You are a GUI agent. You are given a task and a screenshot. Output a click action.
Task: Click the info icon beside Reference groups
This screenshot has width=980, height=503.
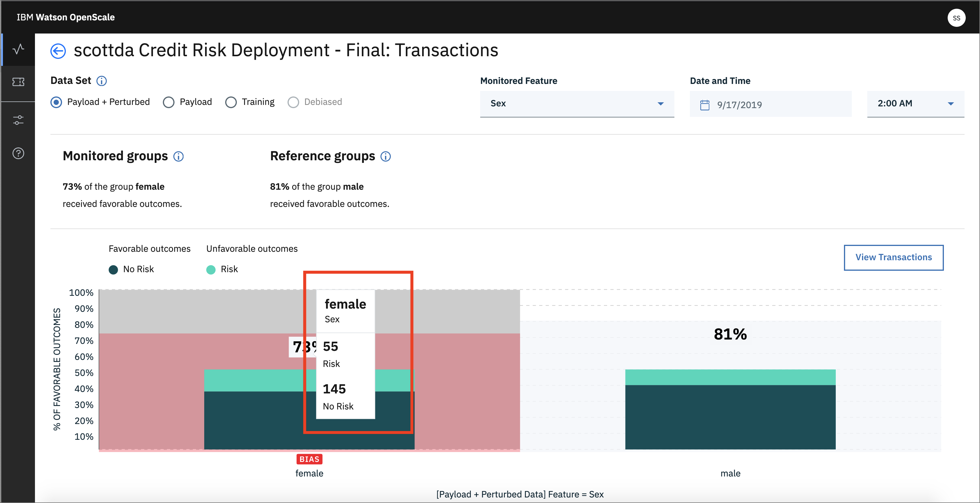pyautogui.click(x=385, y=156)
